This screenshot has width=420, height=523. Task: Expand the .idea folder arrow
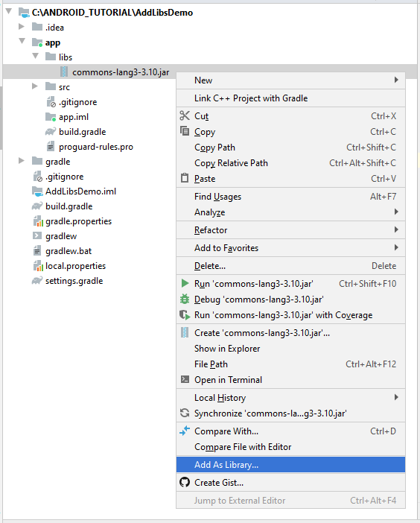point(22,26)
